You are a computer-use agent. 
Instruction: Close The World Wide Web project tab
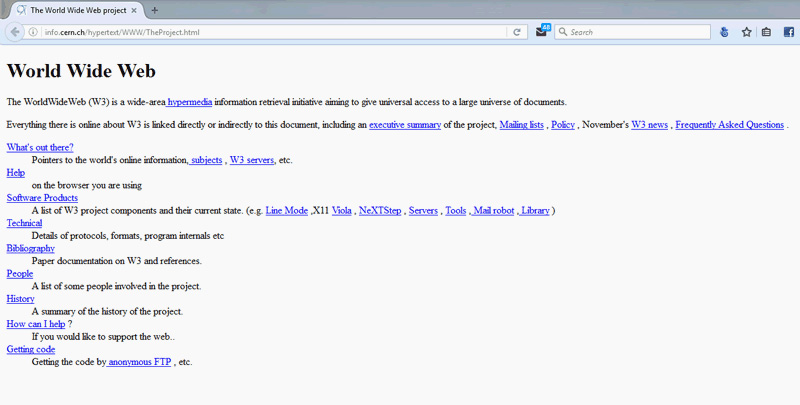pyautogui.click(x=134, y=10)
